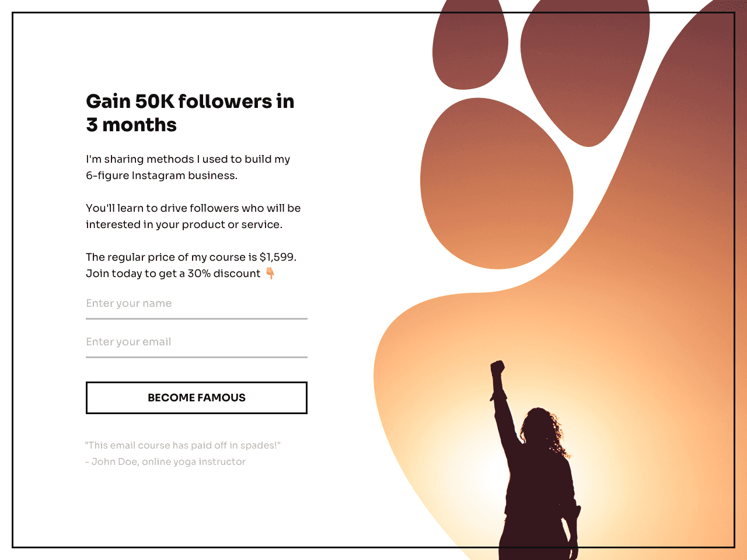
Task: Click the top-left small paw toe shape
Action: 470,44
